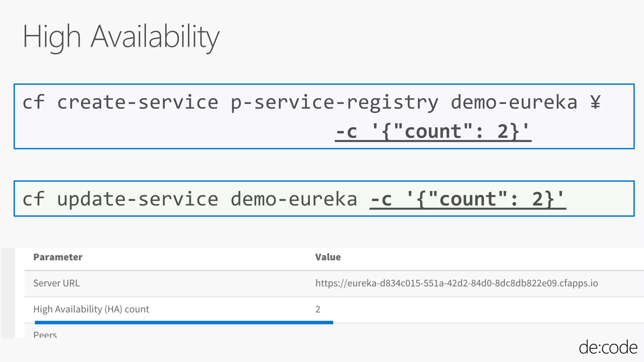Click the Value column header
This screenshot has height=362, width=644.
[x=328, y=257]
